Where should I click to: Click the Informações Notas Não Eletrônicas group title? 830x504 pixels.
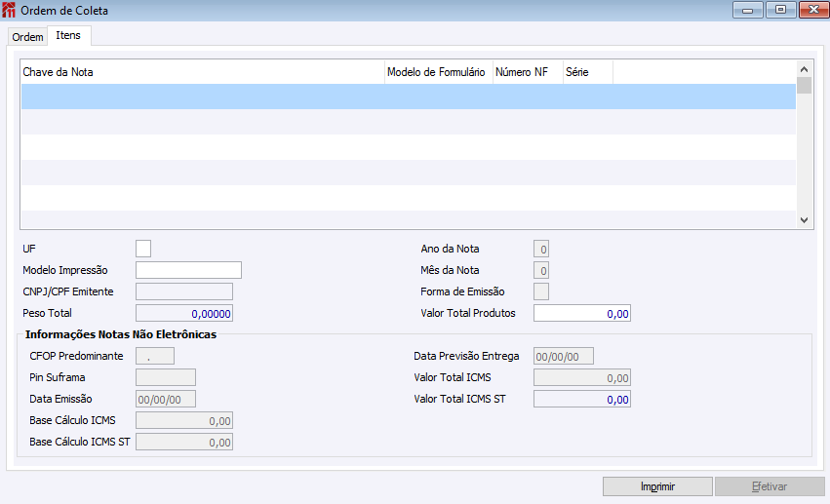(x=121, y=334)
